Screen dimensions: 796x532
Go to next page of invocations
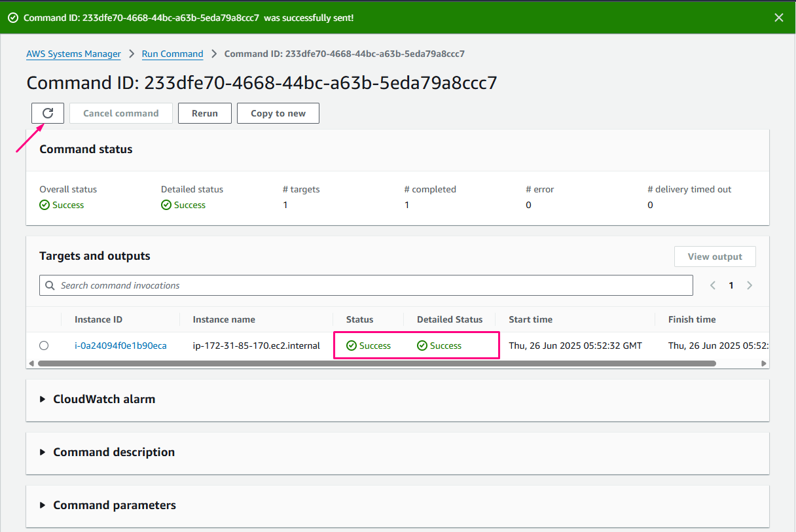pyautogui.click(x=750, y=285)
